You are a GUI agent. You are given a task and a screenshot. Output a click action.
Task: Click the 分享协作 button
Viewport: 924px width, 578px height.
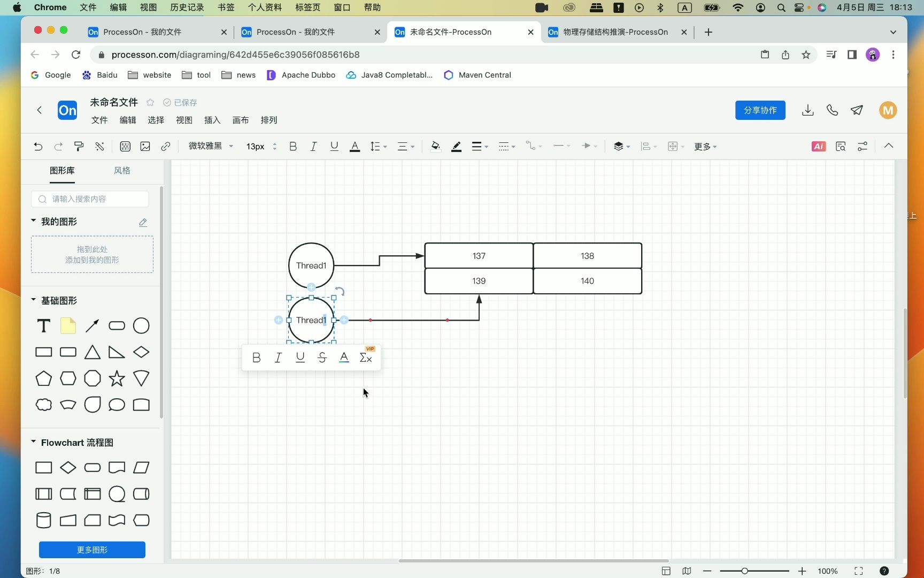(760, 110)
